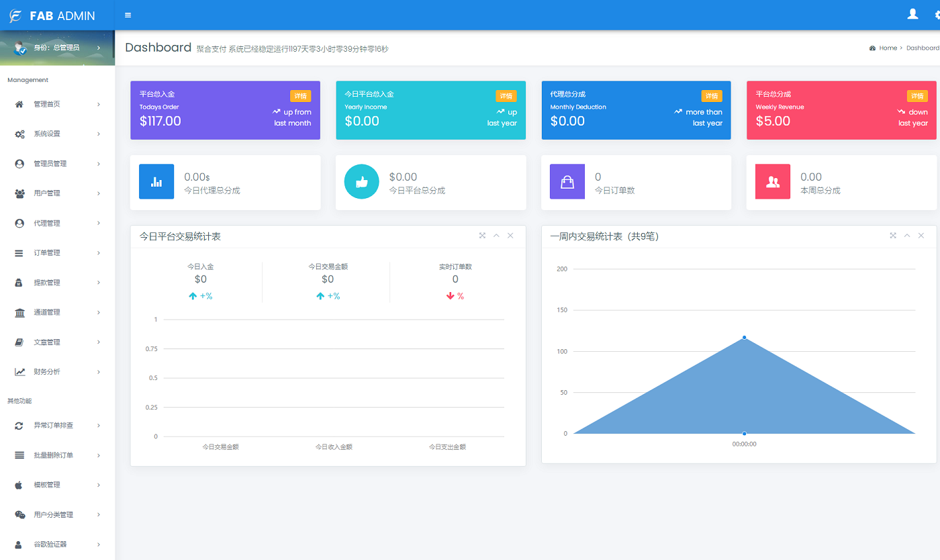Close the 一周内交易统计表 panel
The width and height of the screenshot is (940, 560).
(921, 236)
